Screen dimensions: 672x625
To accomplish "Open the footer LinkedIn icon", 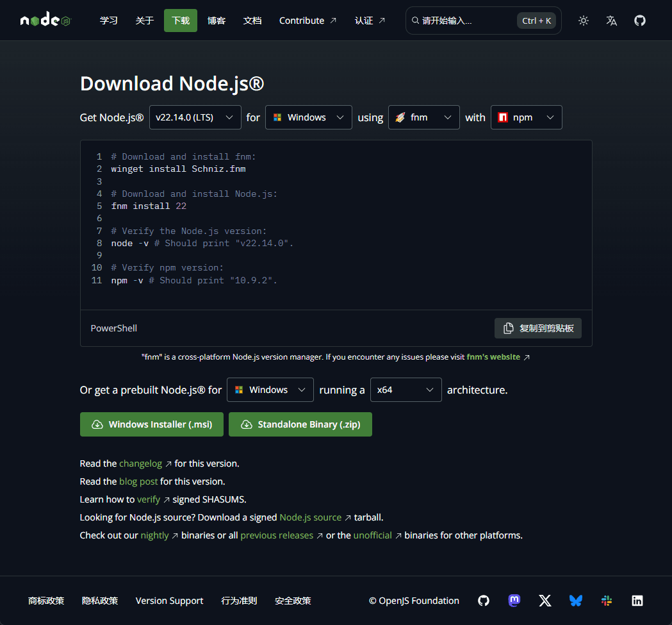I will [637, 601].
